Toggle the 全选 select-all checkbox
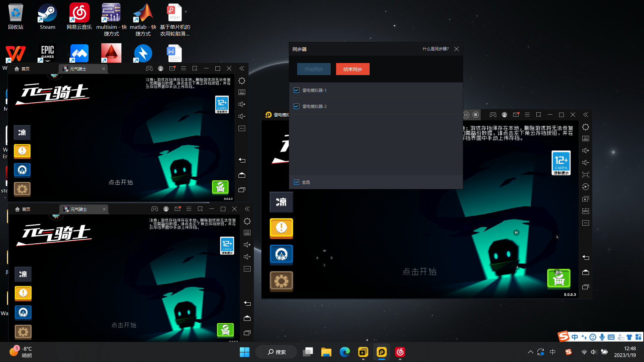 (x=297, y=182)
